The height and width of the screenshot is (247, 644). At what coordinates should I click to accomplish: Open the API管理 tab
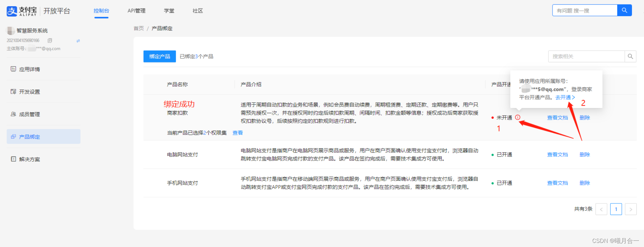(136, 11)
